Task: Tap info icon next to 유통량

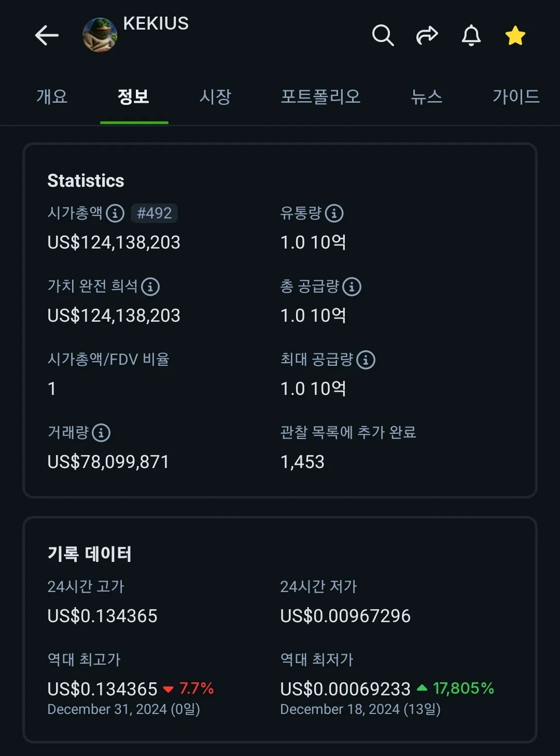Action: pyautogui.click(x=334, y=213)
